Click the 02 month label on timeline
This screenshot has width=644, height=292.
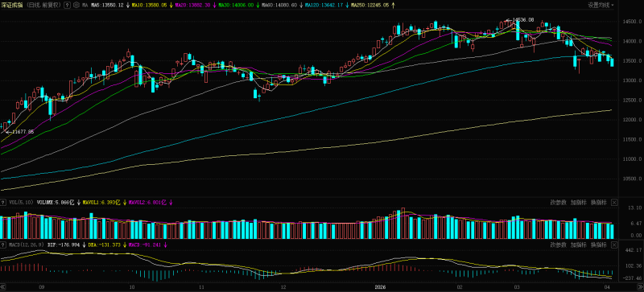click(x=459, y=286)
